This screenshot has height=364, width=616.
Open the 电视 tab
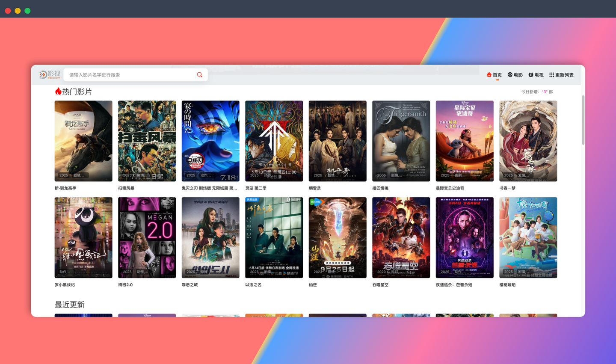point(536,75)
